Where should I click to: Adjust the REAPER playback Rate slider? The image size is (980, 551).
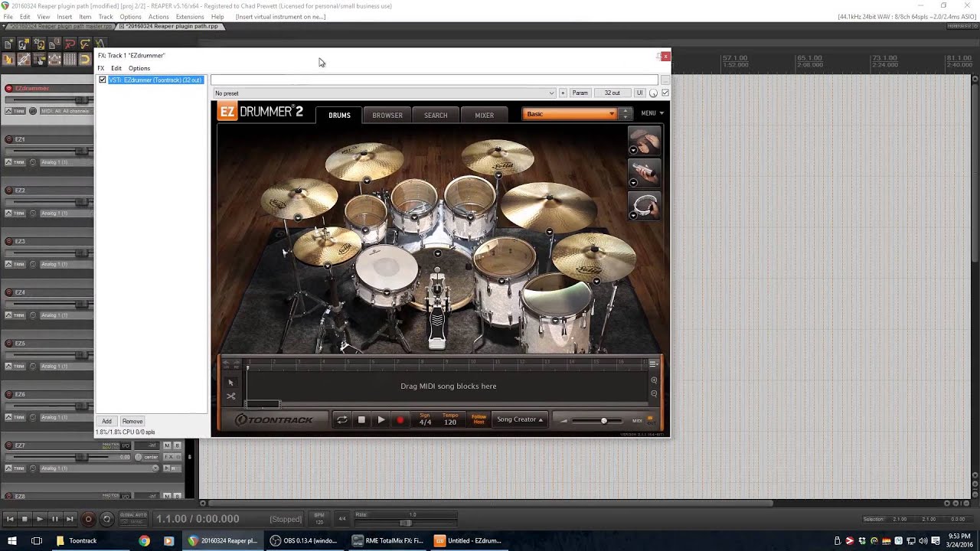[405, 523]
